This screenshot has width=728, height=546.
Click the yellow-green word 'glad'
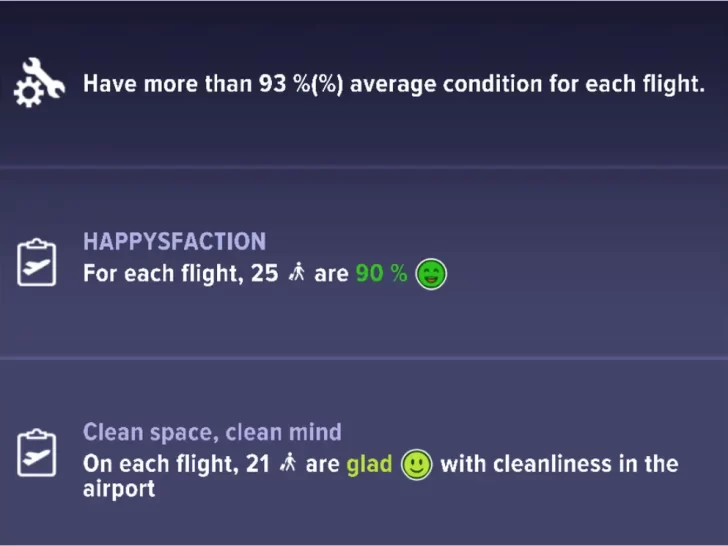[x=369, y=464]
